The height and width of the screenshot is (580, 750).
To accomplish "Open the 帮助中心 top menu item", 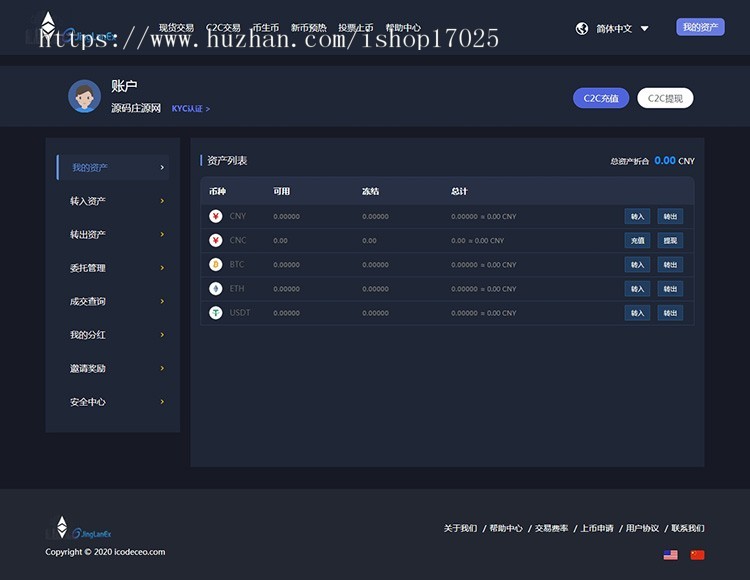I will point(403,28).
